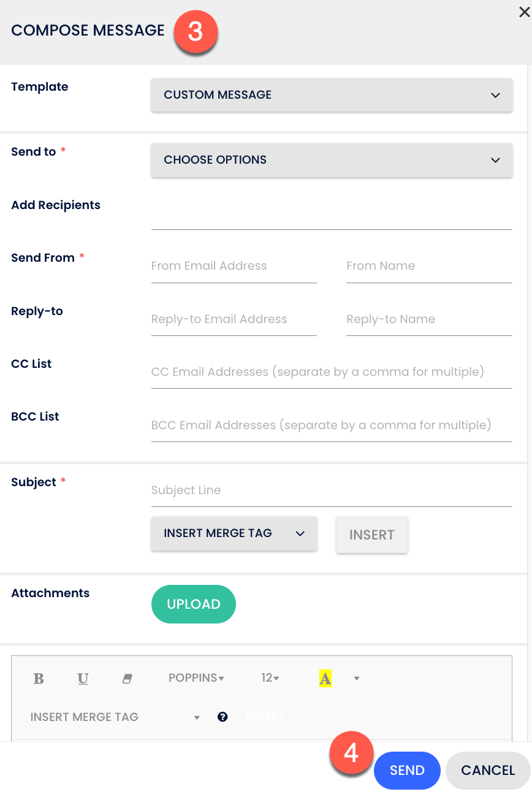Click the Upload attachments button
This screenshot has height=797, width=532.
[x=194, y=604]
